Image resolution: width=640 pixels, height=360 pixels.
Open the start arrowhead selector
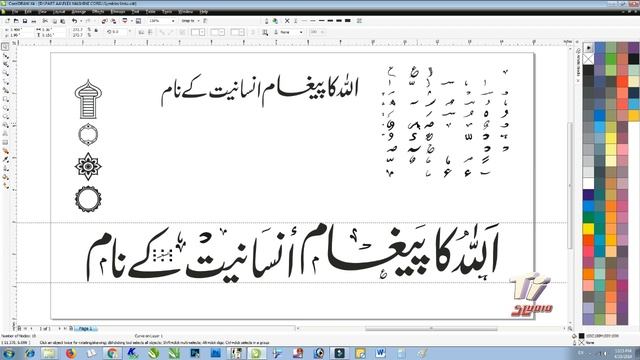[x=198, y=32]
